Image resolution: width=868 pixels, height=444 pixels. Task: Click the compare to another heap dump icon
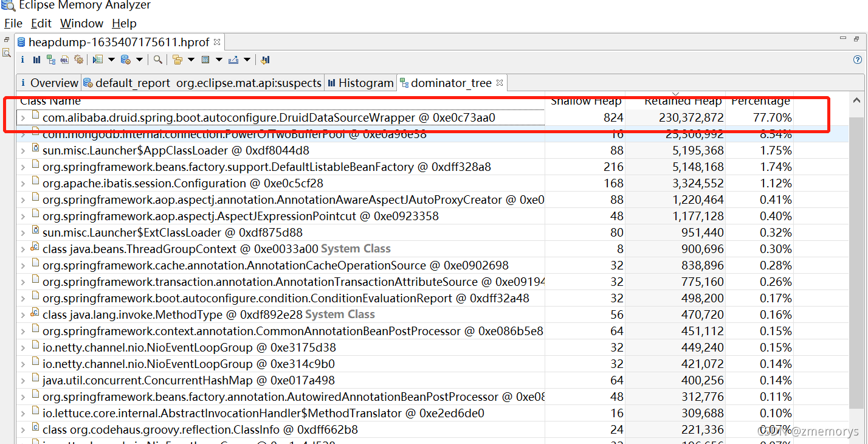click(265, 60)
